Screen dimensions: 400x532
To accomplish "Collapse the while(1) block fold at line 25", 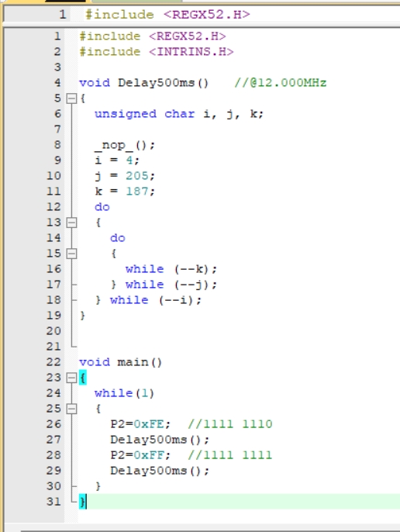I will point(71,409).
